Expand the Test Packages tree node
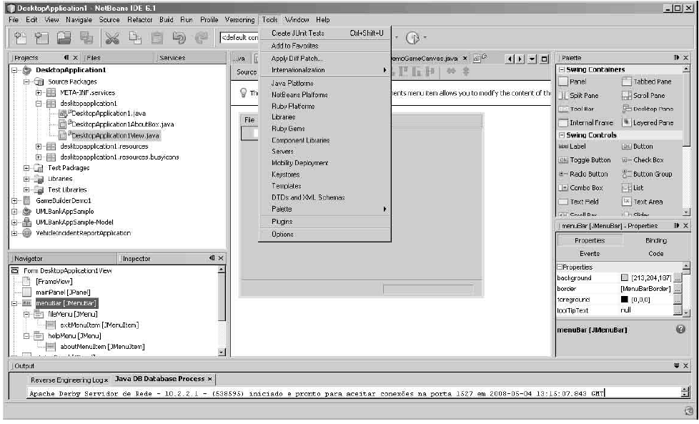 click(x=27, y=168)
